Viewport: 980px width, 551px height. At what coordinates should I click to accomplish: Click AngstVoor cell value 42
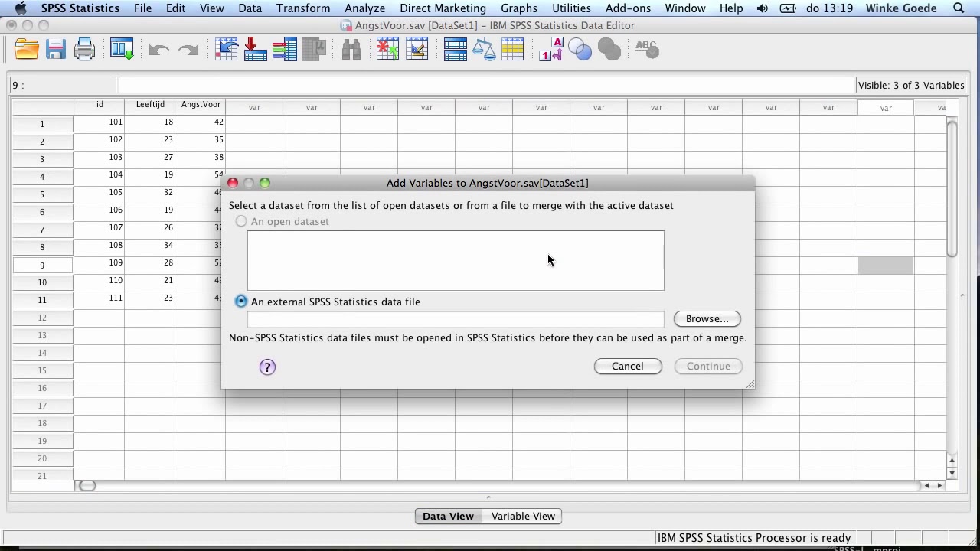tap(201, 122)
